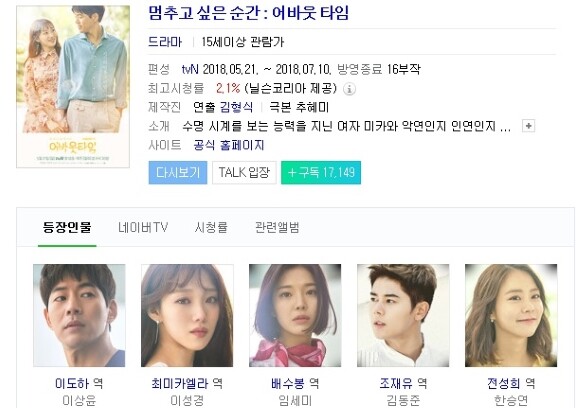Screen dimensions: 580x408
Task: Open the 이도하 역 cast photo
Action: click(79, 316)
